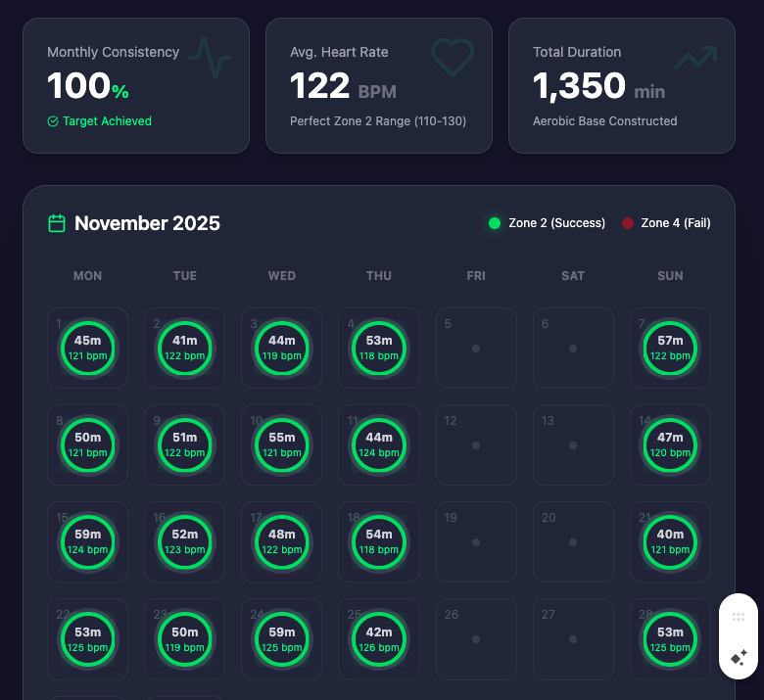Screen dimensions: 764x700
Task: Open day 16 workout ring showing 52m
Action: point(185,542)
